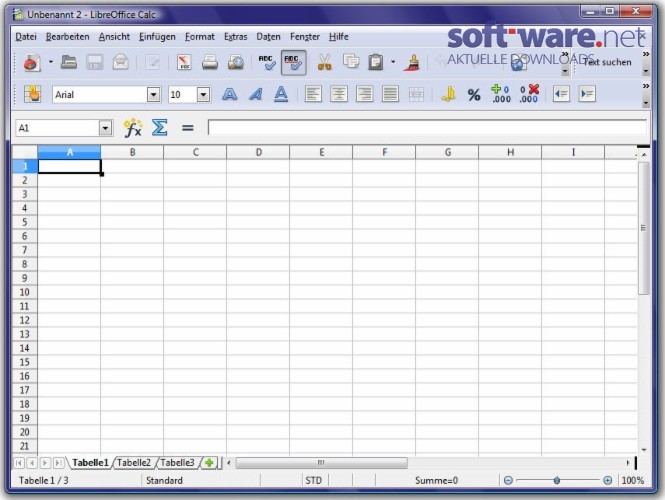Open the Extras menu
Image resolution: width=665 pixels, height=500 pixels.
235,36
